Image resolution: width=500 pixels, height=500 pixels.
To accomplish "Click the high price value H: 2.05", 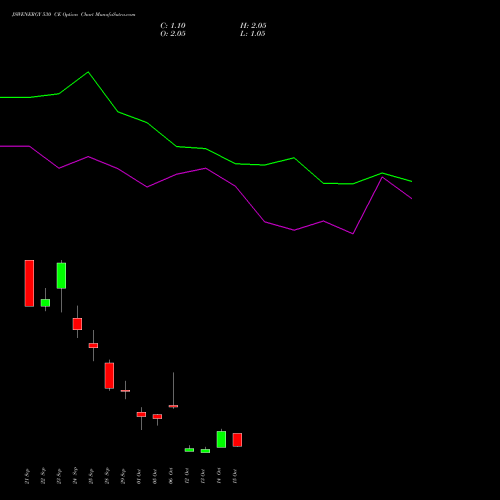I will coord(253,26).
